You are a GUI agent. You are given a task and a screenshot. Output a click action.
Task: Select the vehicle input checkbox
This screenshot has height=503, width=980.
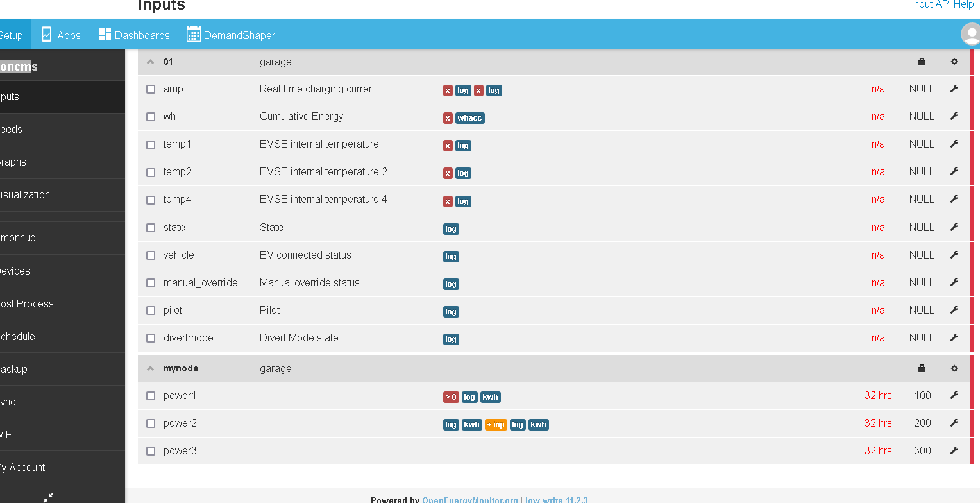(151, 255)
